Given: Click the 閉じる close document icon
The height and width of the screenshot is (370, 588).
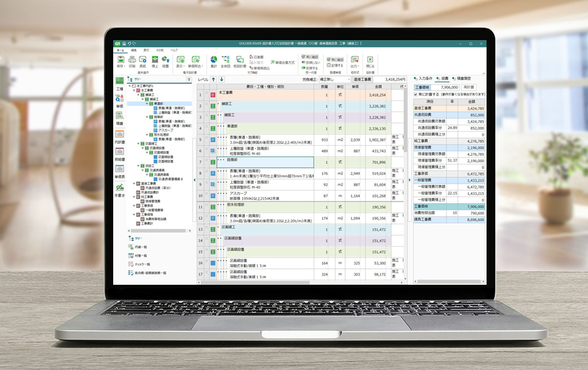Looking at the screenshot, I should coord(370,59).
